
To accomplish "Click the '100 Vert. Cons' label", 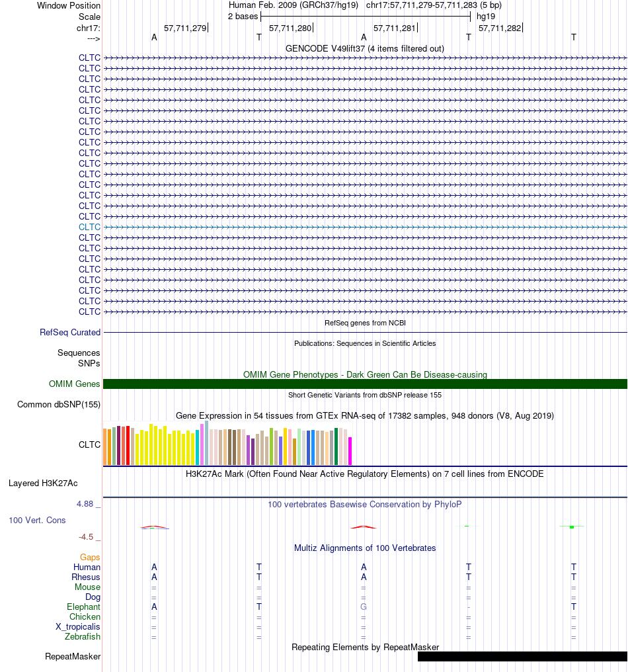I will pyautogui.click(x=37, y=520).
